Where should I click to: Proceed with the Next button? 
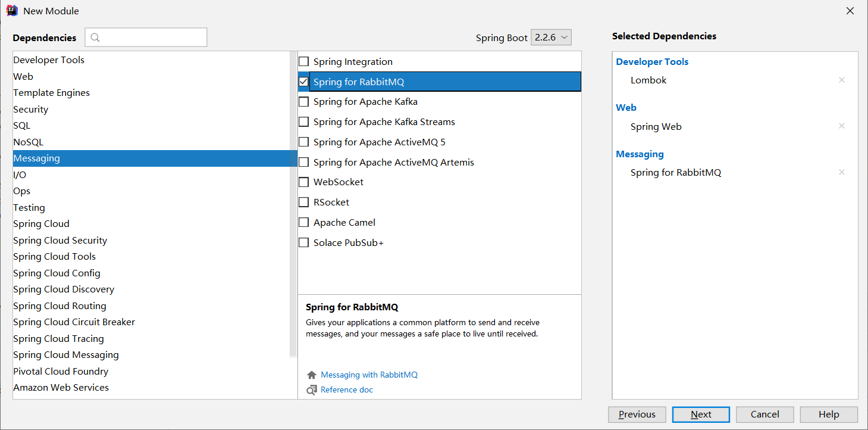click(701, 415)
